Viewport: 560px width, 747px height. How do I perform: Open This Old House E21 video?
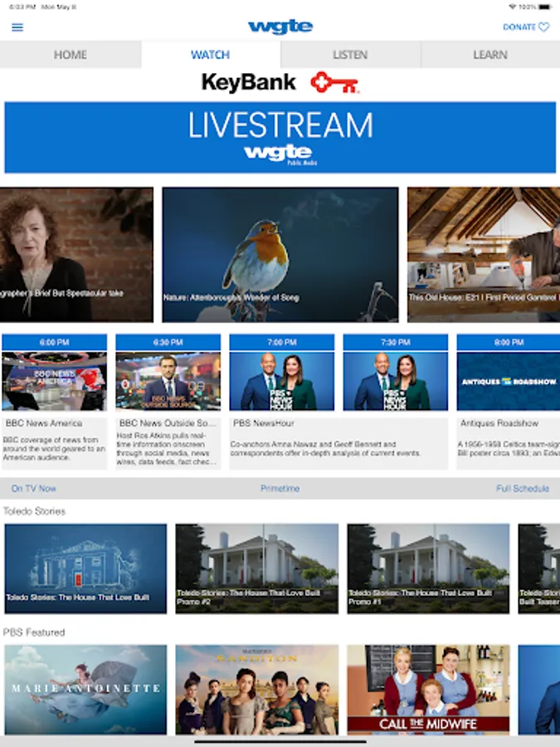pos(484,255)
